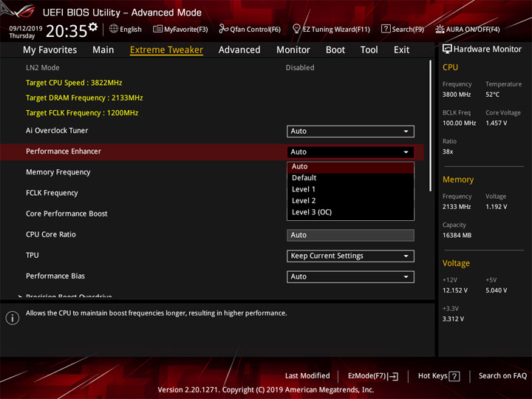
Task: Switch to the Boot tab
Action: 335,50
